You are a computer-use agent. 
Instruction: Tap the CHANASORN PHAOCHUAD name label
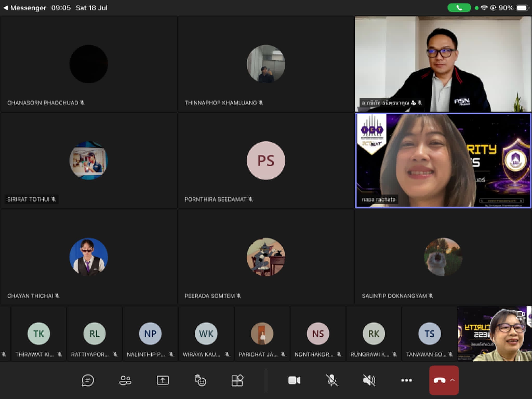(43, 103)
